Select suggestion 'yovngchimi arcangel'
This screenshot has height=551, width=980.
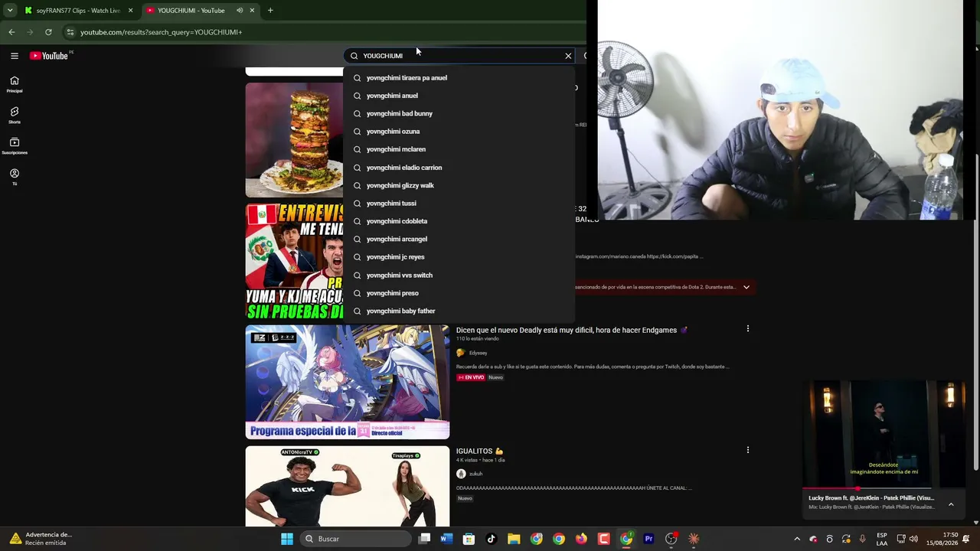[459, 239]
